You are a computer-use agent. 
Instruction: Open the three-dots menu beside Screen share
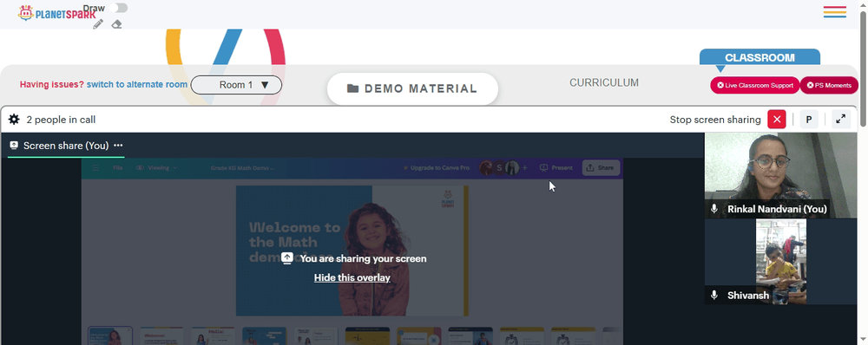point(118,146)
